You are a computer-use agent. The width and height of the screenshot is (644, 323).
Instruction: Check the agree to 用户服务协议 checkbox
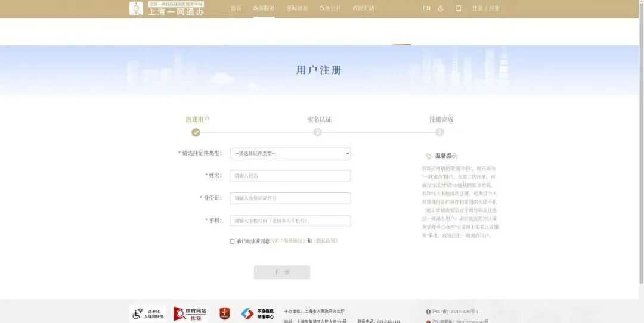(233, 241)
